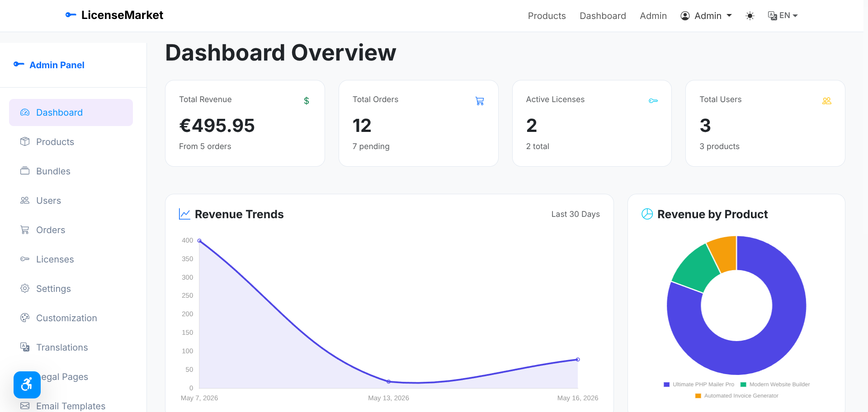Open Users in the sidebar
This screenshot has height=412, width=868.
(71, 201)
